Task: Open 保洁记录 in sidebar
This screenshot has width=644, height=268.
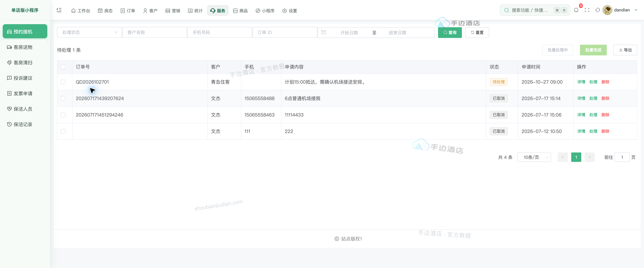Action: click(x=25, y=124)
